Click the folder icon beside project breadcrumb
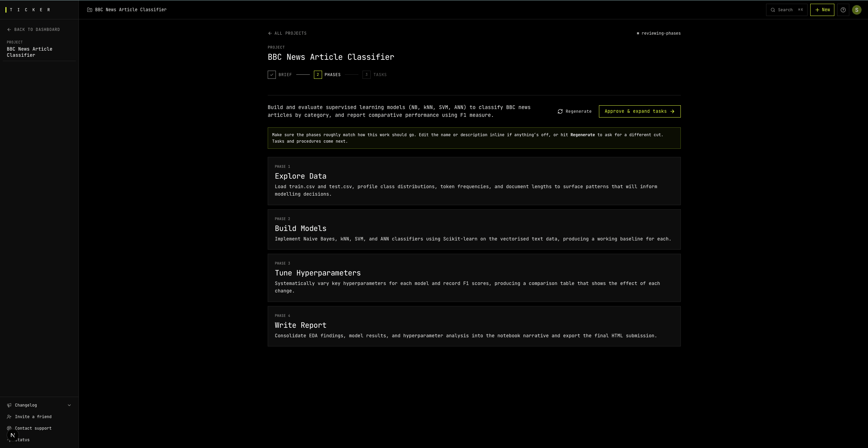 90,10
